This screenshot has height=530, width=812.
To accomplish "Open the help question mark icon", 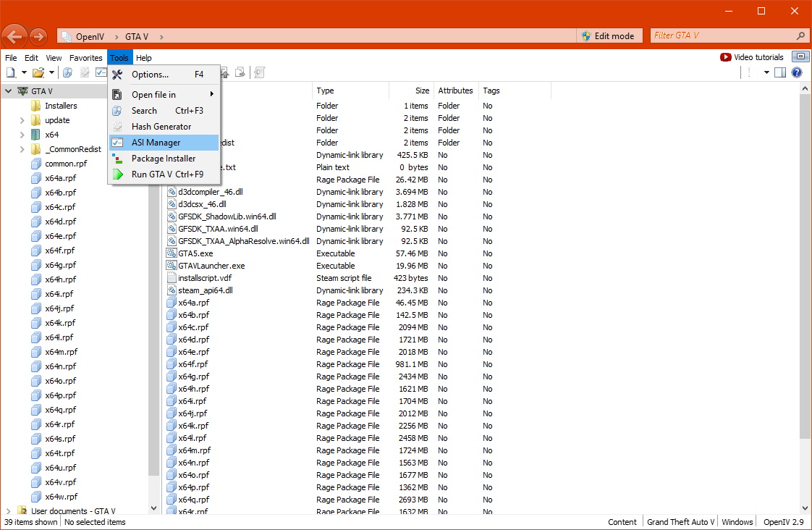I will (797, 72).
